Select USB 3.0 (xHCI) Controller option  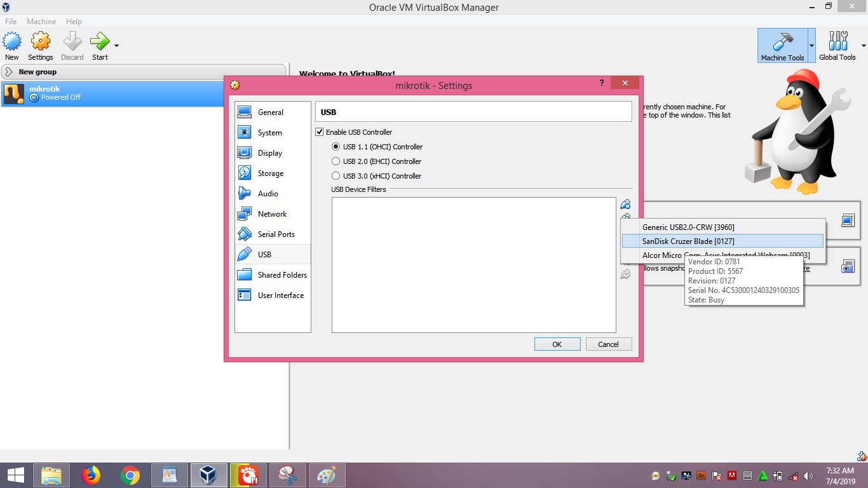point(336,176)
